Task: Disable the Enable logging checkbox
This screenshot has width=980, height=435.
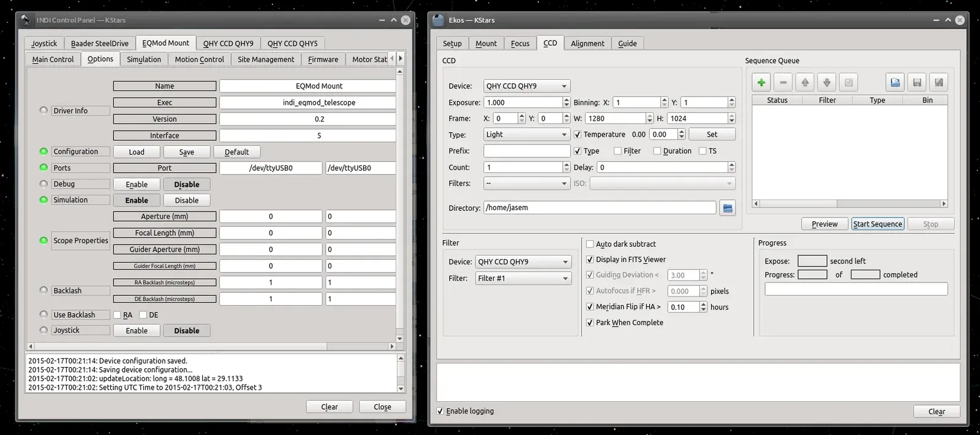Action: pos(440,411)
